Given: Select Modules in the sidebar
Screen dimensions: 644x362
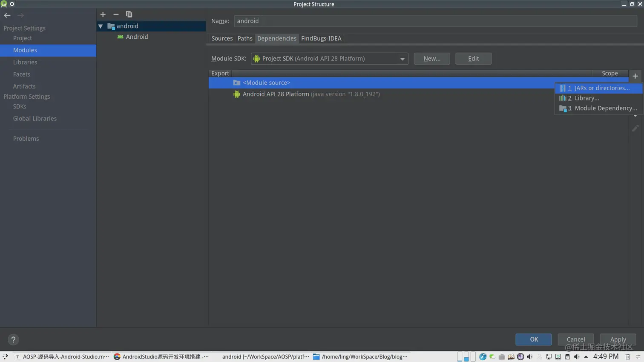Looking at the screenshot, I should 48,50.
